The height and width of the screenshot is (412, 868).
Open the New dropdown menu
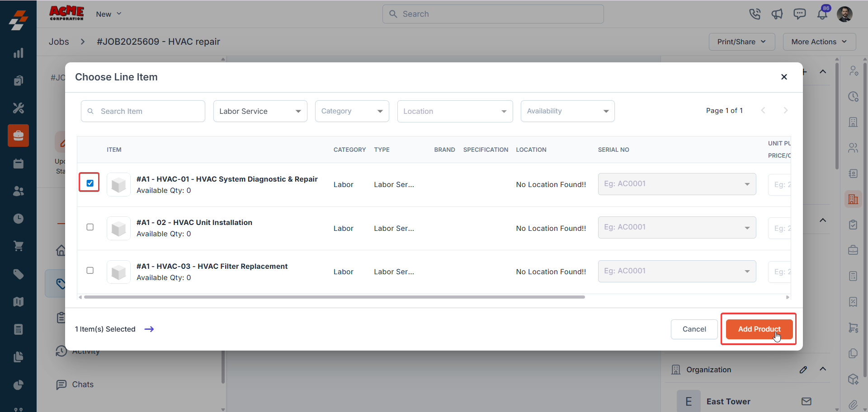(108, 14)
